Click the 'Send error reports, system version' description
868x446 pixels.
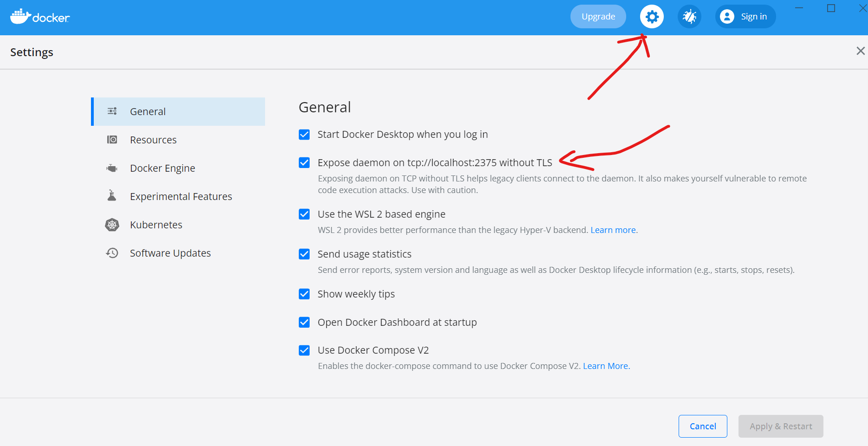pos(556,270)
